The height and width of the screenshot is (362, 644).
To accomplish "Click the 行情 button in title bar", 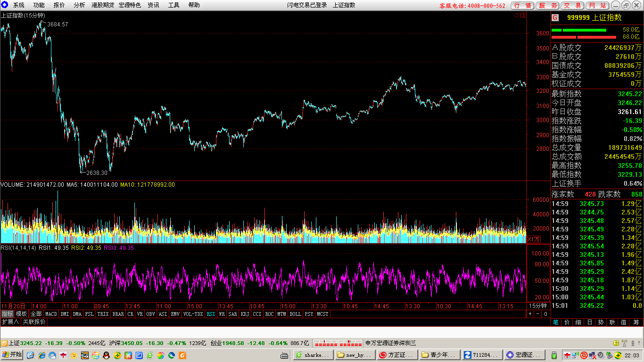I will point(523,6).
